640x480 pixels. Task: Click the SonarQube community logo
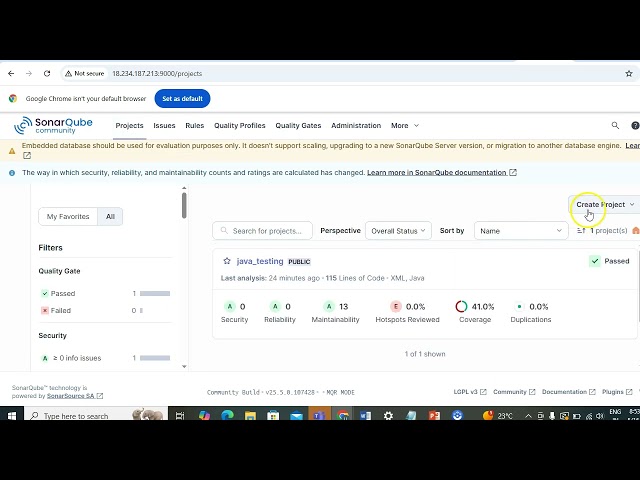coord(53,125)
